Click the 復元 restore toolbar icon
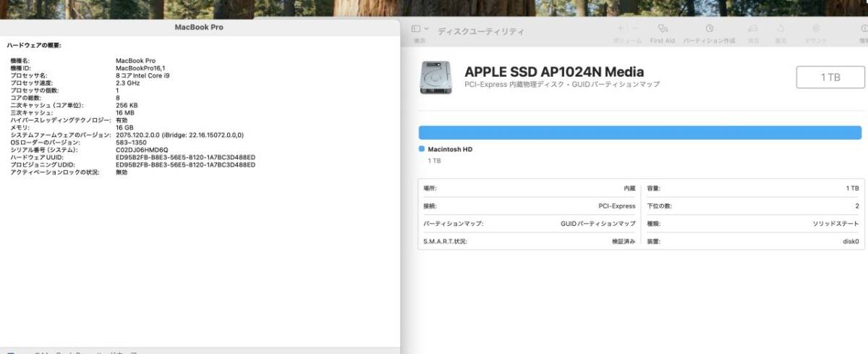 coord(780,29)
